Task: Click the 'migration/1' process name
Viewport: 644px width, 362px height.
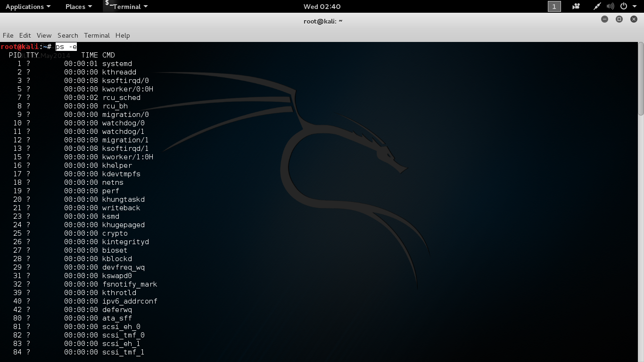Action: [x=125, y=140]
